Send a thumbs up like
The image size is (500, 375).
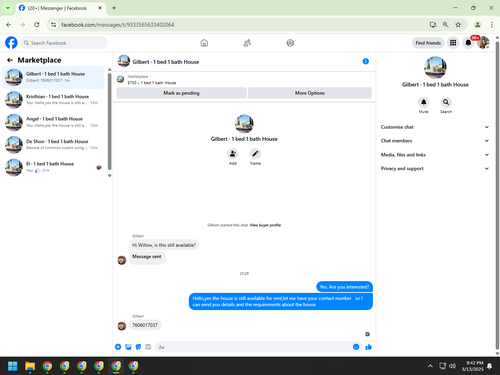pyautogui.click(x=368, y=347)
